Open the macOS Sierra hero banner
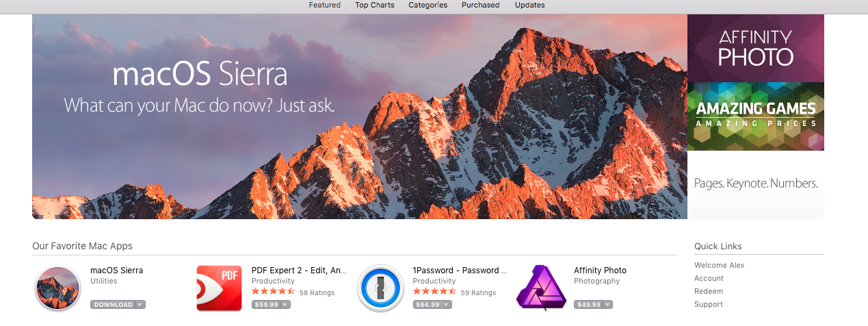The image size is (868, 326). pyautogui.click(x=359, y=116)
